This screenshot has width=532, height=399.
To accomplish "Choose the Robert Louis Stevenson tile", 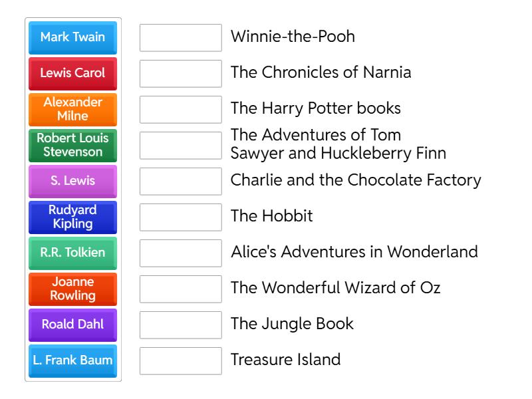I will tap(72, 145).
